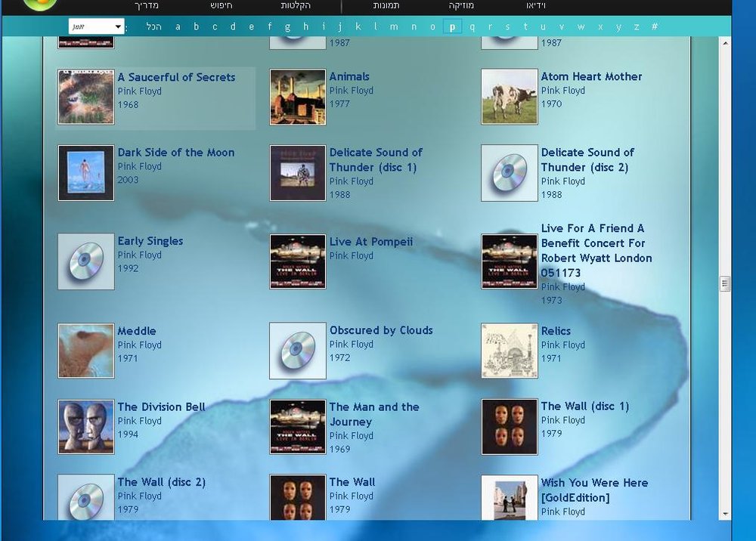Image resolution: width=756 pixels, height=541 pixels.
Task: Select the Atom Heart Mother cow cover
Action: click(509, 97)
